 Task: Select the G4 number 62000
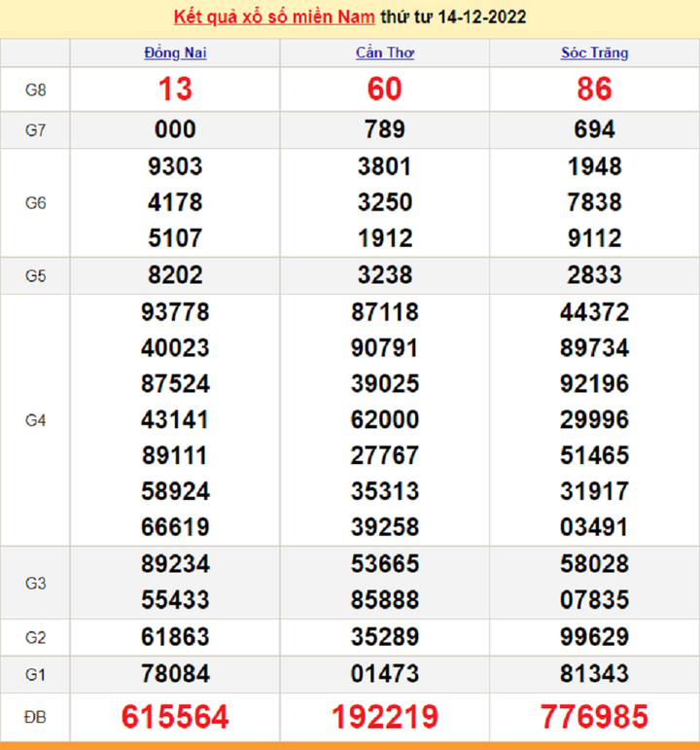click(385, 420)
